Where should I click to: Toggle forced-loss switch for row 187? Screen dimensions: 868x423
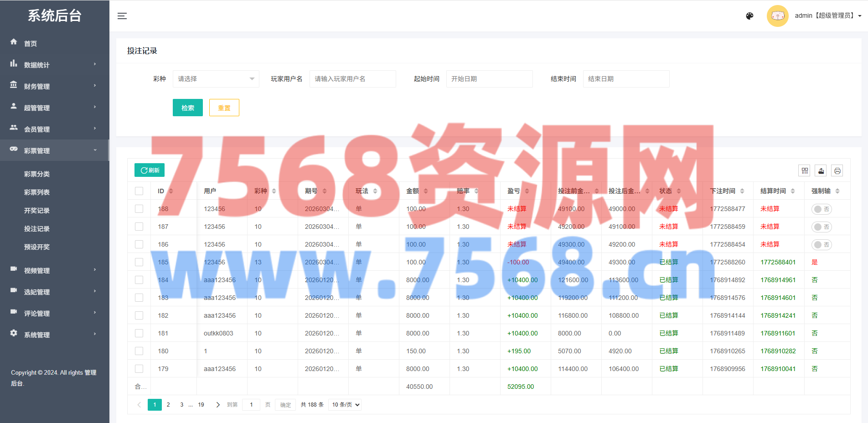coord(821,227)
